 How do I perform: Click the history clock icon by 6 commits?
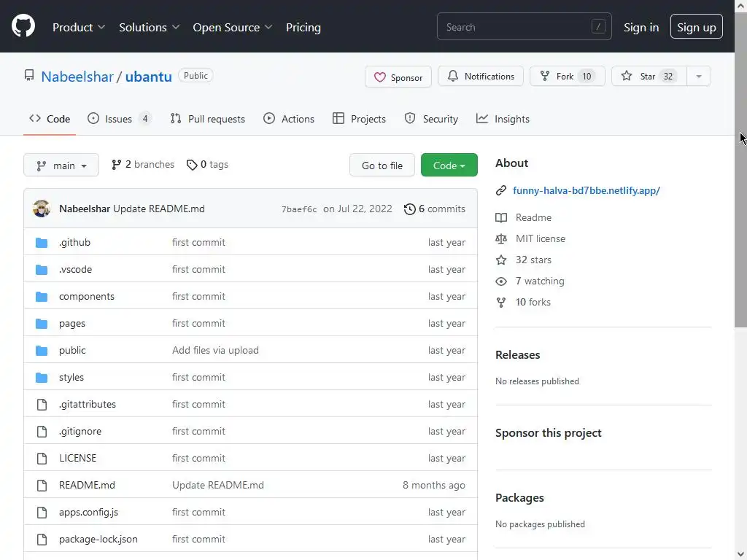click(x=410, y=209)
